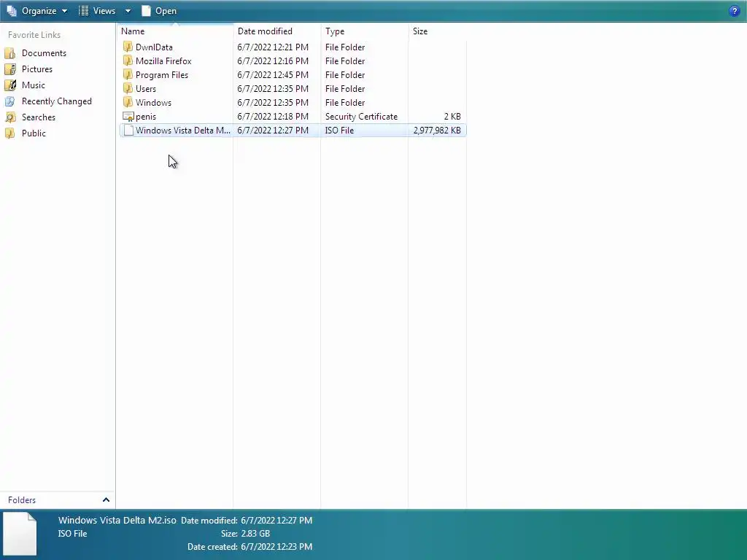Click the ISO File type cell in list
The width and height of the screenshot is (747, 560).
pos(339,130)
